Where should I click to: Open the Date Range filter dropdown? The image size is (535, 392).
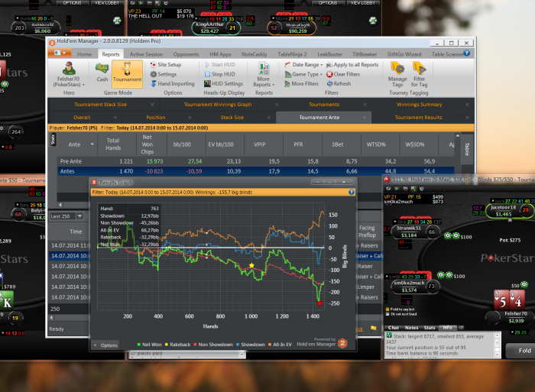tap(303, 64)
